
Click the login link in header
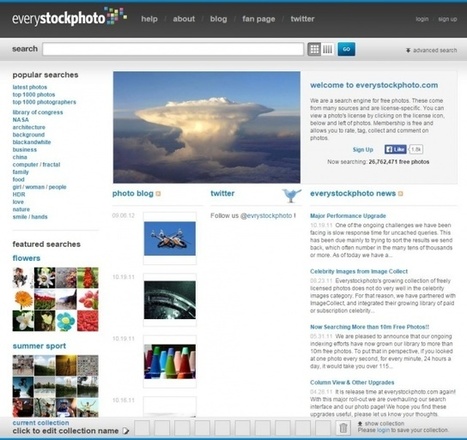coord(422,19)
